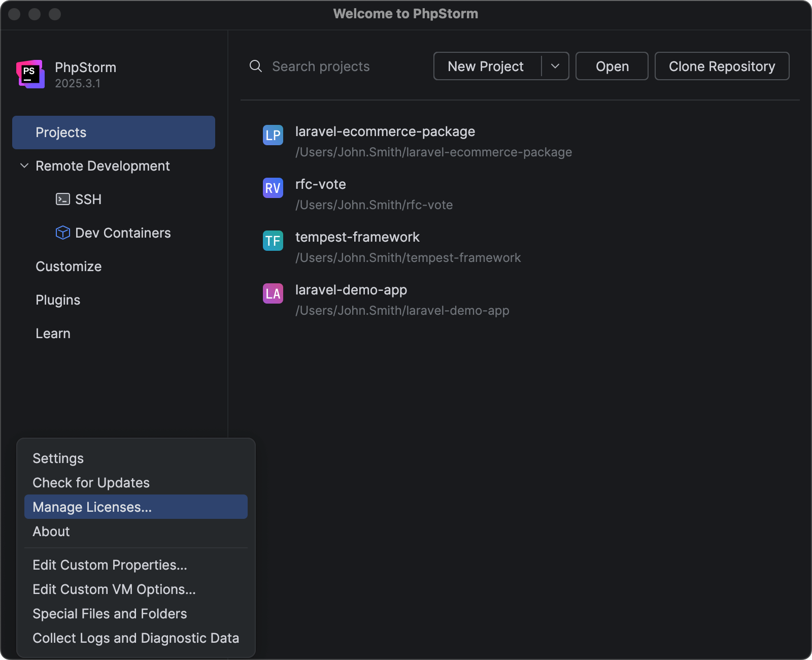Click the /Users/John.Smith/rfc-vote path text
Image resolution: width=812 pixels, height=660 pixels.
coord(374,205)
